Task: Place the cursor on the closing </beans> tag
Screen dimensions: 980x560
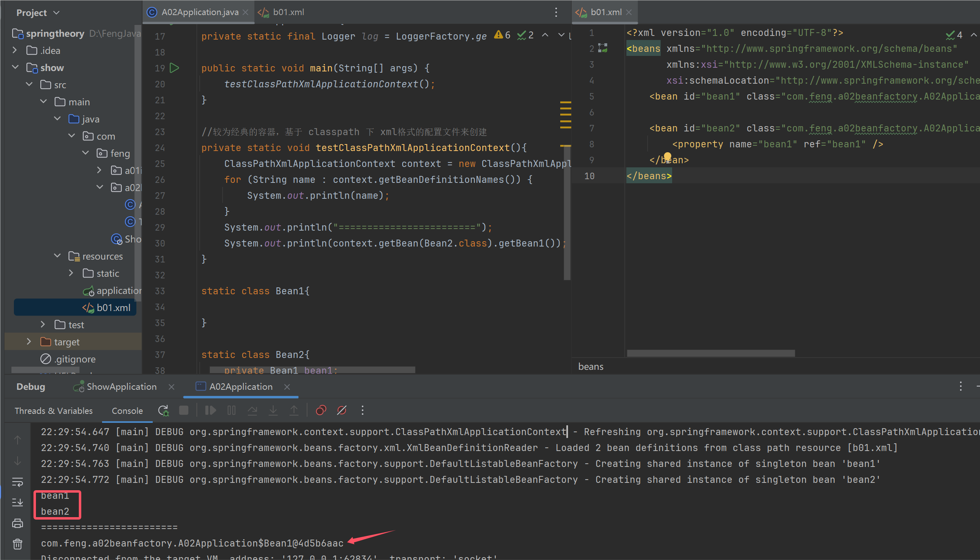Action: point(649,176)
